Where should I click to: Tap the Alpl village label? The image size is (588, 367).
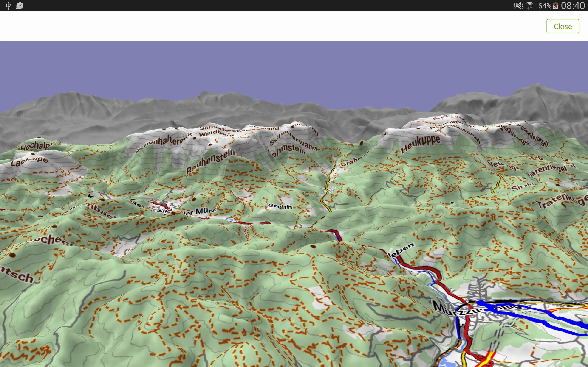[x=164, y=211]
